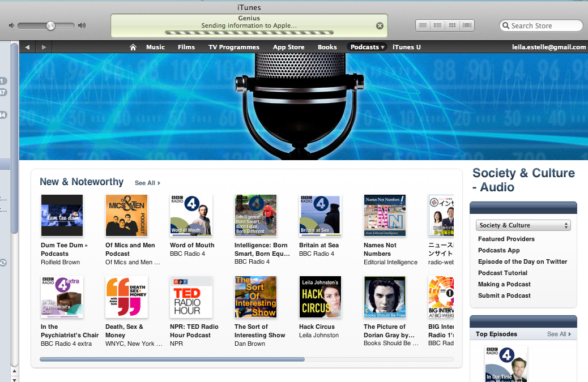The image size is (588, 382).
Task: Click the sidebar scroll up arrow
Action: [x=14, y=371]
